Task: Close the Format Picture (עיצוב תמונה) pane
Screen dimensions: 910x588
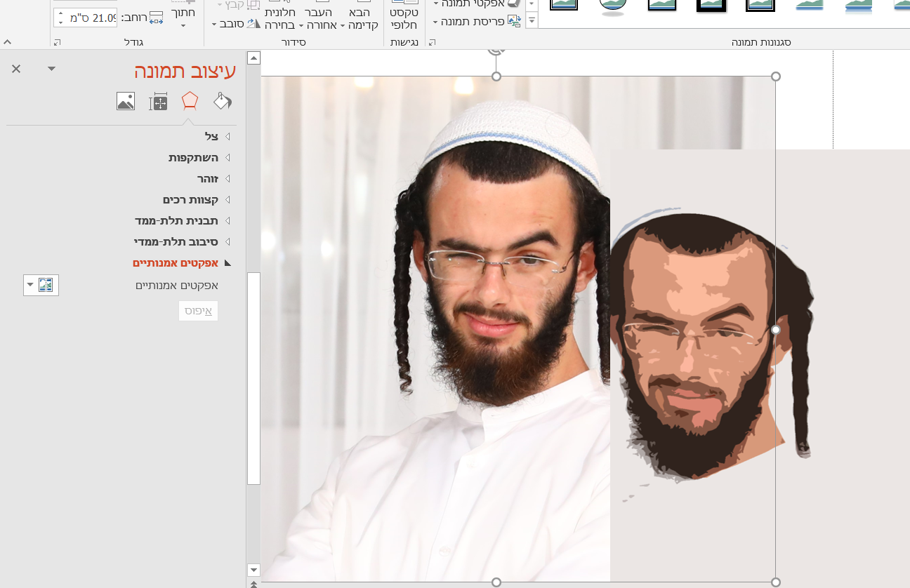Action: (18, 69)
